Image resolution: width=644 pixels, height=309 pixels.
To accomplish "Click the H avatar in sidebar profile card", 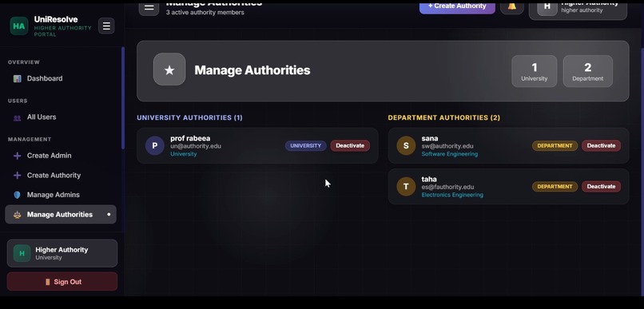I will (22, 253).
